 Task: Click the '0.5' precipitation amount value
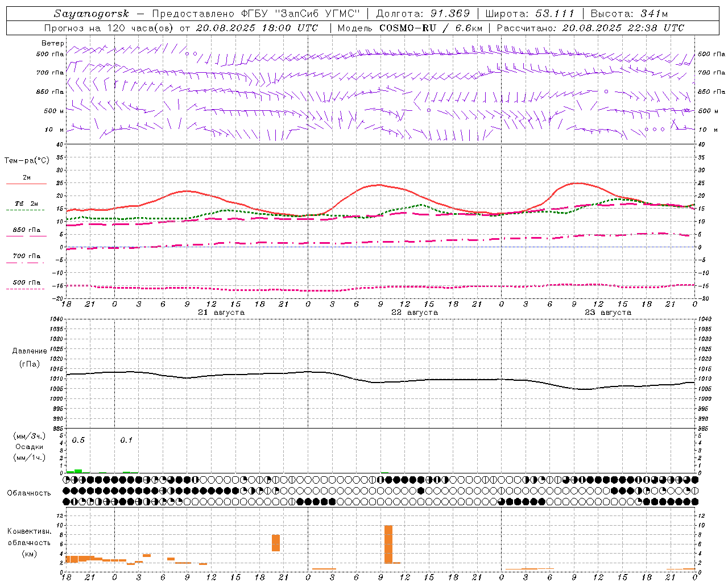tap(78, 440)
